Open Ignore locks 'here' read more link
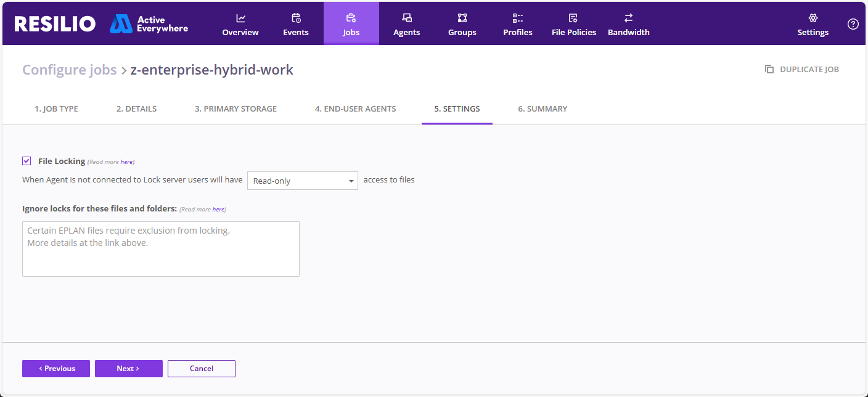The width and height of the screenshot is (868, 397). [218, 210]
